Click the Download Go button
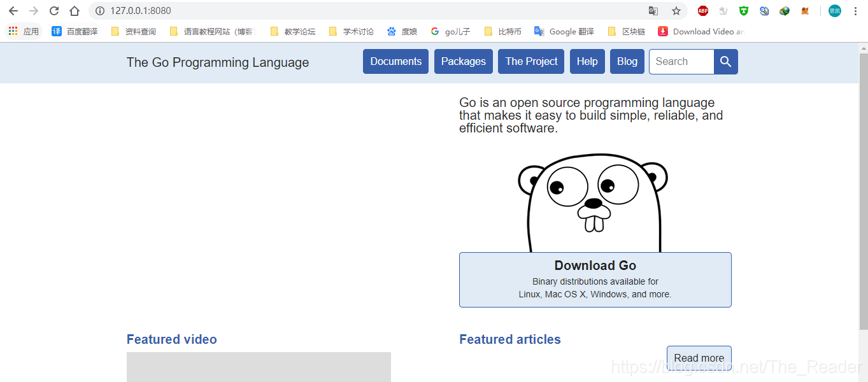 tap(595, 280)
